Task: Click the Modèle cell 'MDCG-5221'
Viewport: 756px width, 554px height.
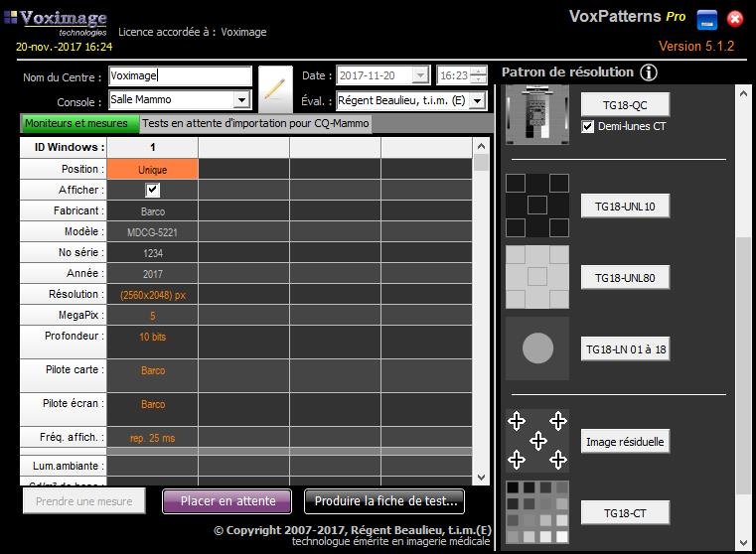Action: click(x=152, y=232)
